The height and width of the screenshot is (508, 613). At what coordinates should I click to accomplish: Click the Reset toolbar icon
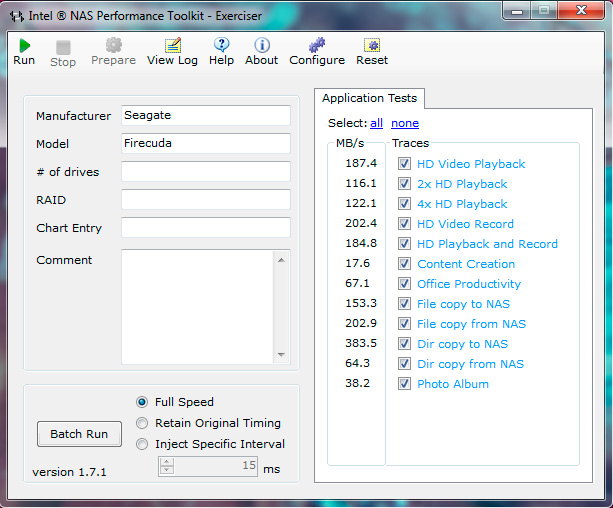pyautogui.click(x=372, y=46)
